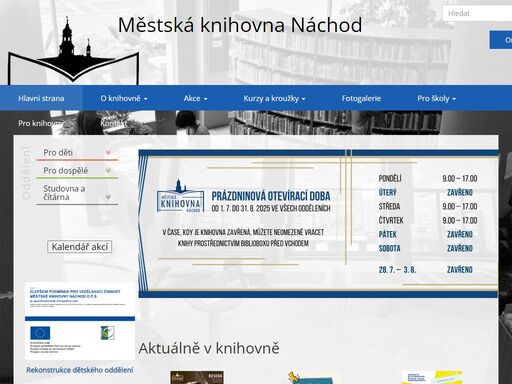The height and width of the screenshot is (384, 512).
Task: Open the yellow news thumbnail under Aktuálně
Action: point(432,377)
